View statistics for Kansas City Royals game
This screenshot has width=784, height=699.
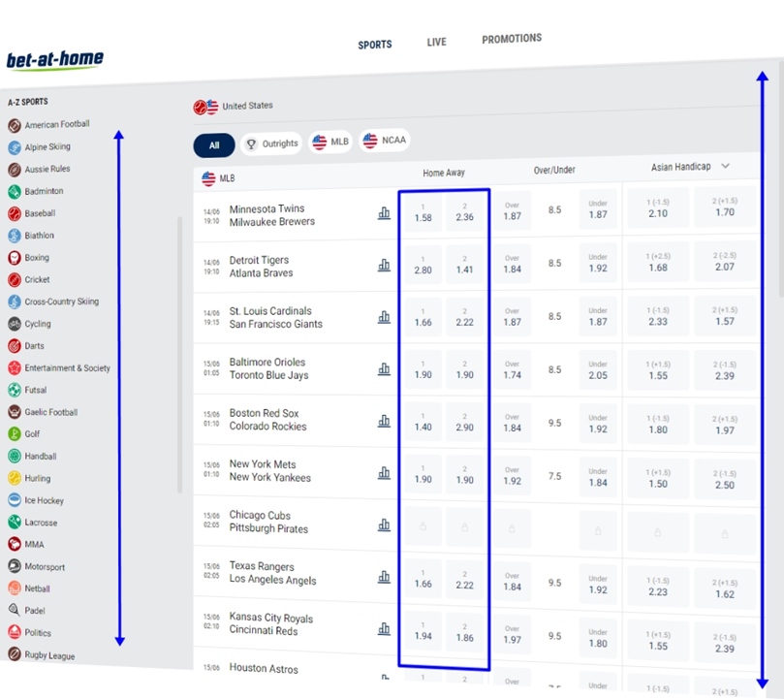[x=384, y=629]
